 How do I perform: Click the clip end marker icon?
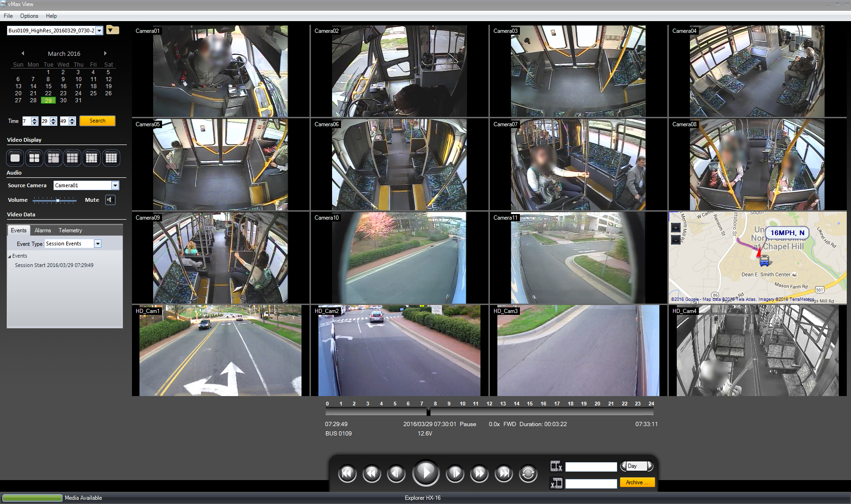click(557, 483)
